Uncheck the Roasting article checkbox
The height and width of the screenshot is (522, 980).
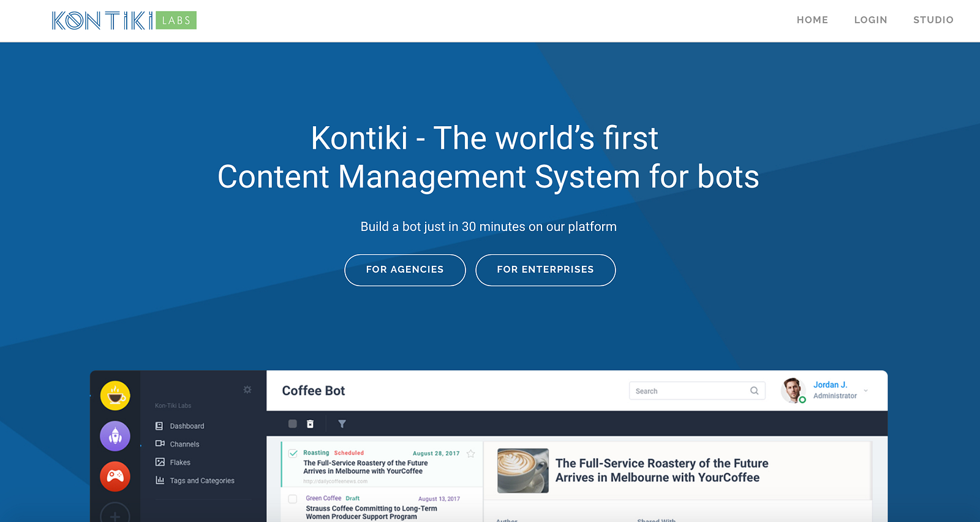tap(293, 454)
